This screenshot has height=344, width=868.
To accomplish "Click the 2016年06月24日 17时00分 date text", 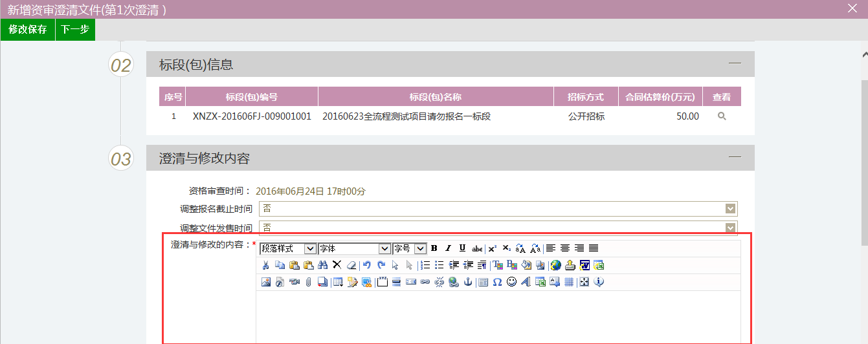I will 311,191.
